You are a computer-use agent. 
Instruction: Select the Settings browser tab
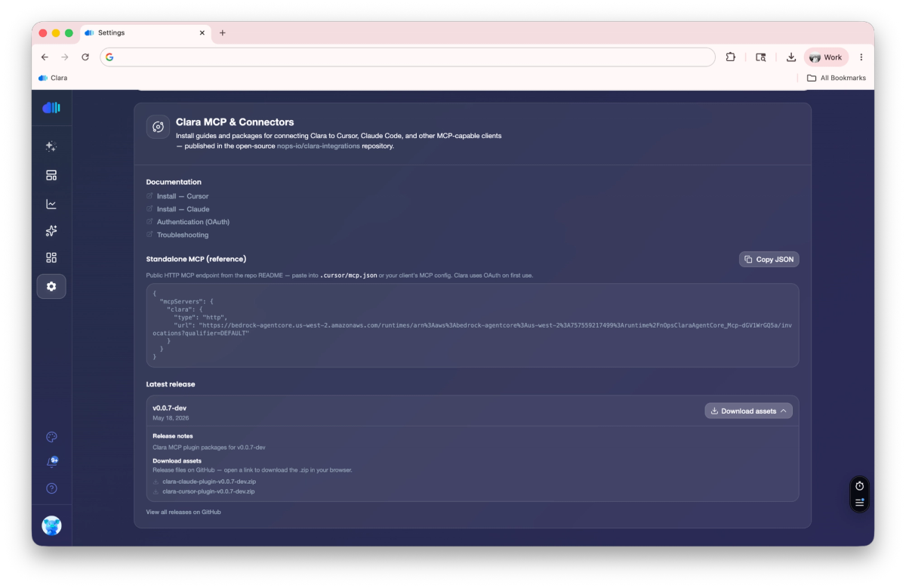[145, 33]
